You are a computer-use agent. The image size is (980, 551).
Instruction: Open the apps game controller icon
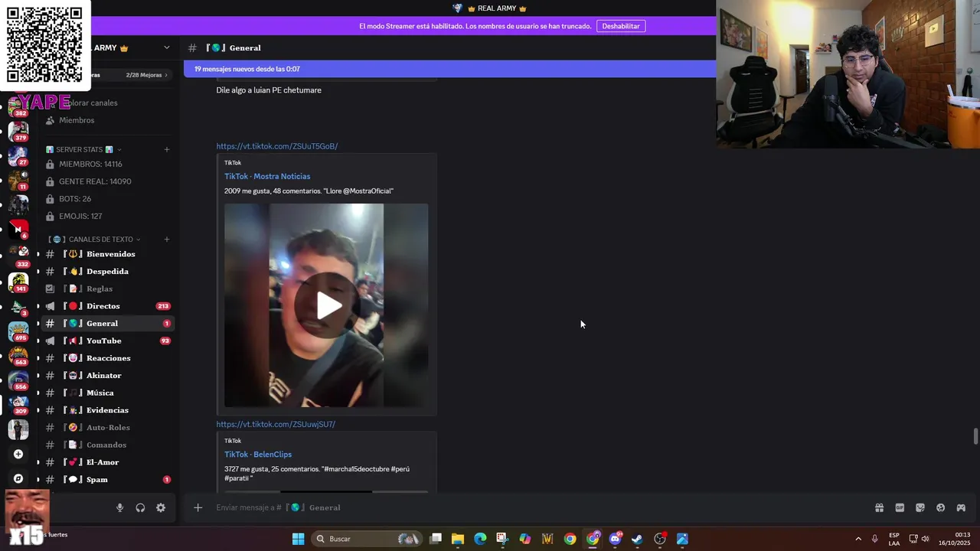(961, 507)
